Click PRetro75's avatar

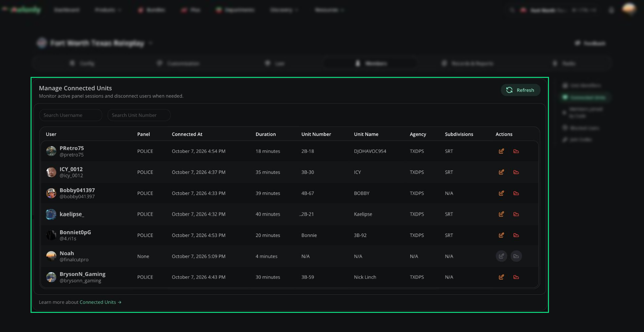coord(51,151)
